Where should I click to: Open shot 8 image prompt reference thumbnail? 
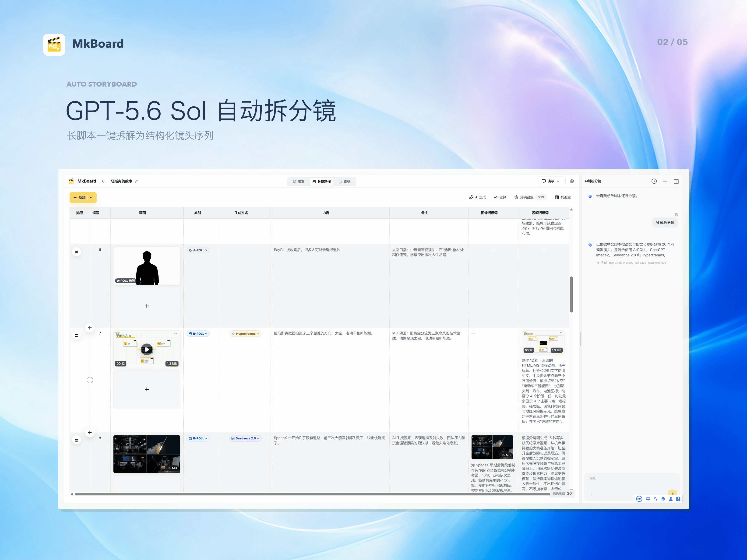[x=492, y=447]
